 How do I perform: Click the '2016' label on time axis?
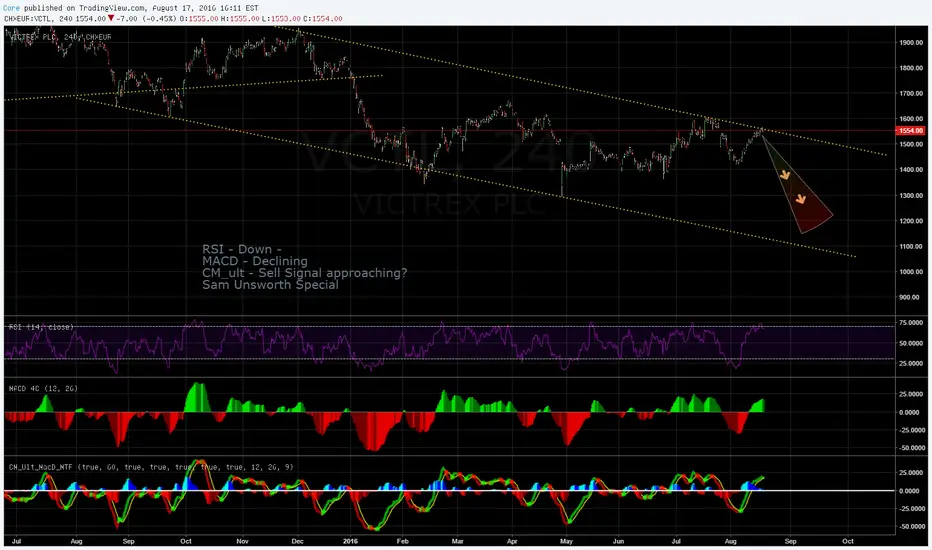point(350,541)
